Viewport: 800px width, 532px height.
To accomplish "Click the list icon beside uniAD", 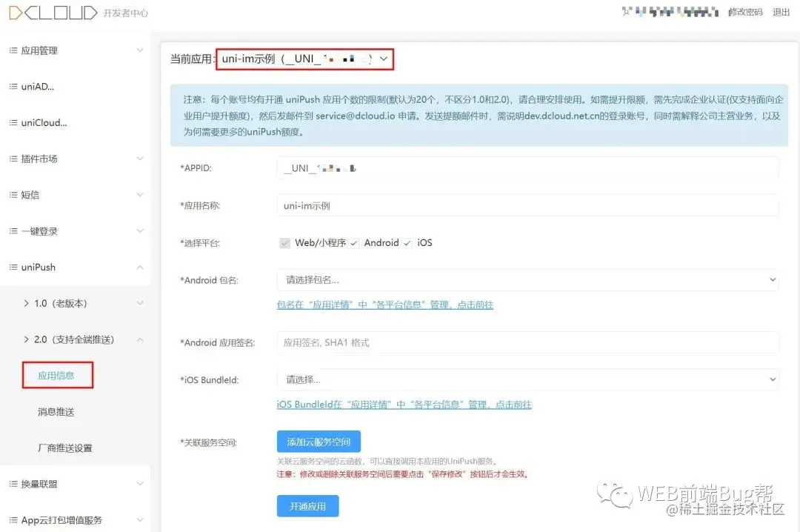I will point(13,86).
